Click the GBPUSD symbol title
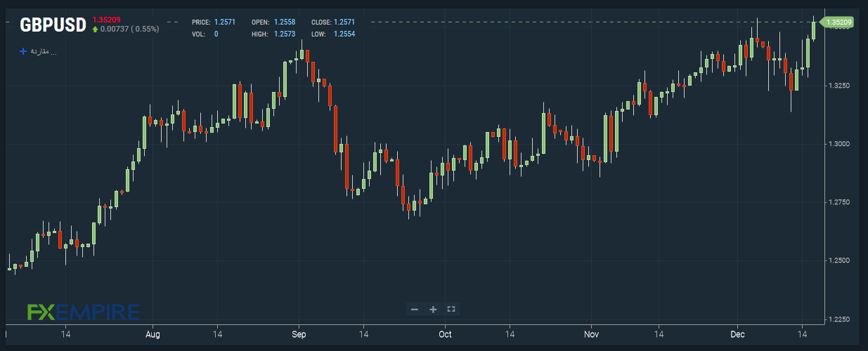The height and width of the screenshot is (351, 868). 53,25
